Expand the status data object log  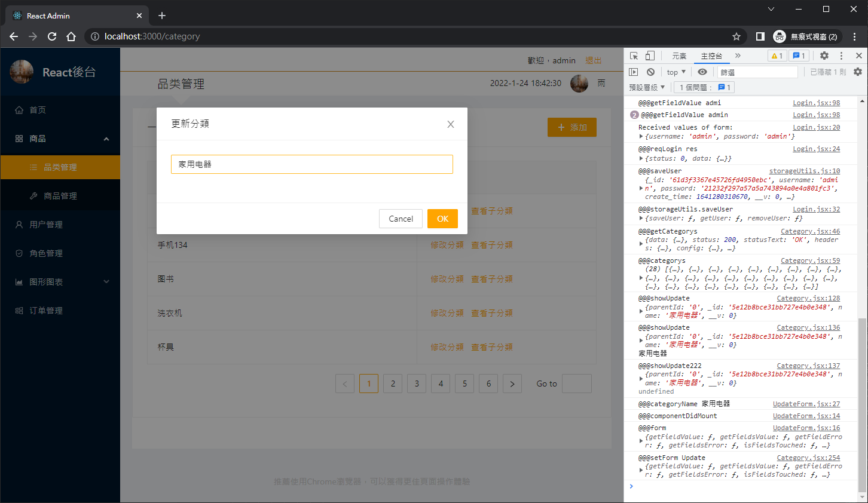tap(641, 158)
